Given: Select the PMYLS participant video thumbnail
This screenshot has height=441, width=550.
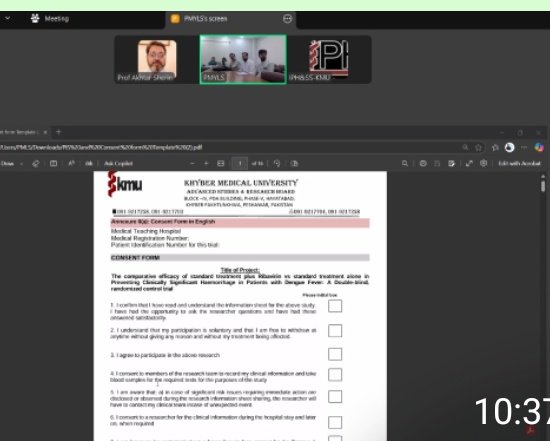Looking at the screenshot, I should pos(243,59).
